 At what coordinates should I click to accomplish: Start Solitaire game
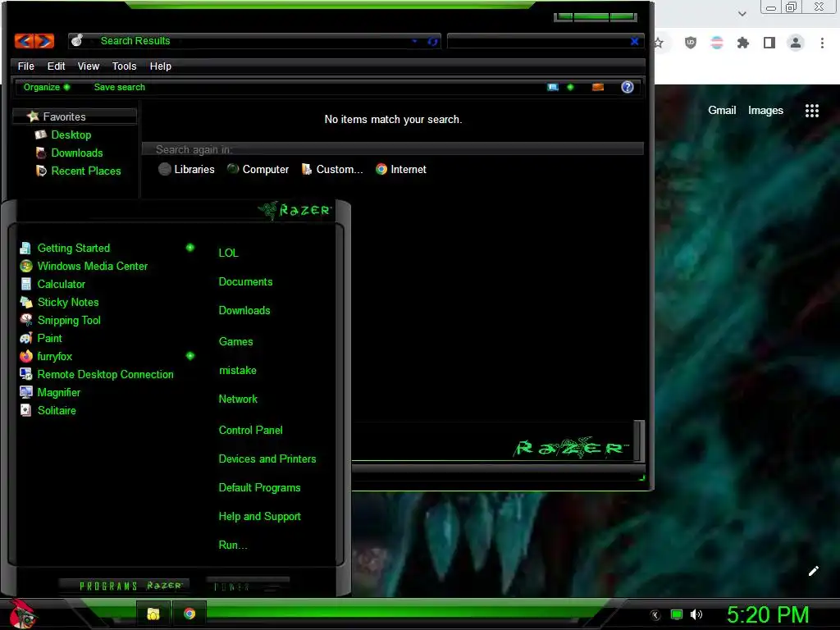[57, 410]
